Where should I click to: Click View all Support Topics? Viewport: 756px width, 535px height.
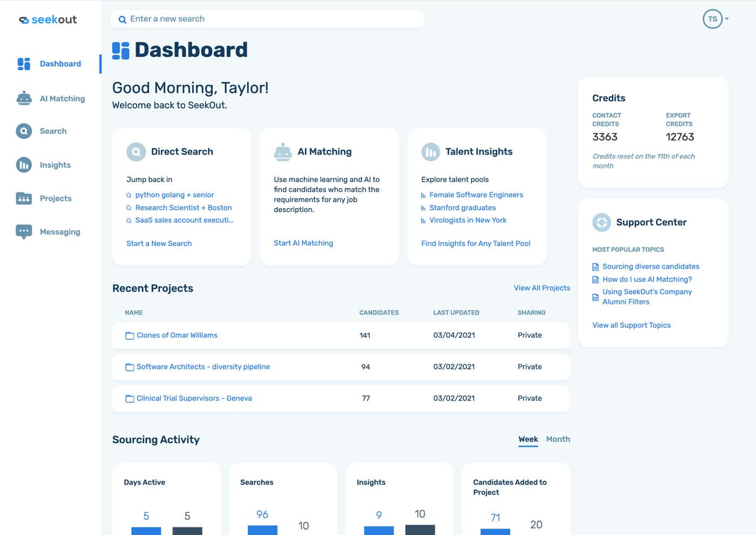pos(631,325)
